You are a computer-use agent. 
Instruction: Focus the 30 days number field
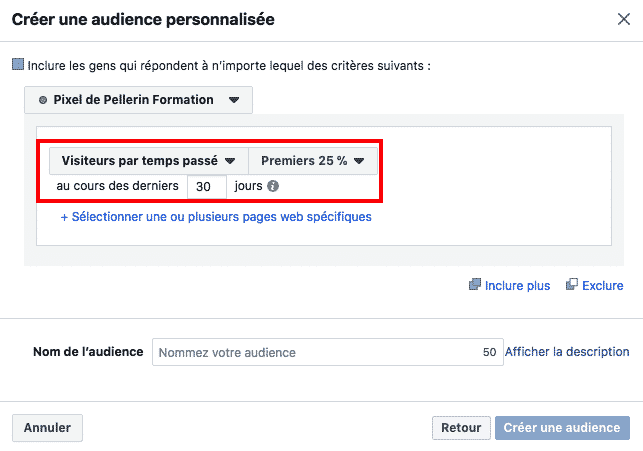(206, 186)
